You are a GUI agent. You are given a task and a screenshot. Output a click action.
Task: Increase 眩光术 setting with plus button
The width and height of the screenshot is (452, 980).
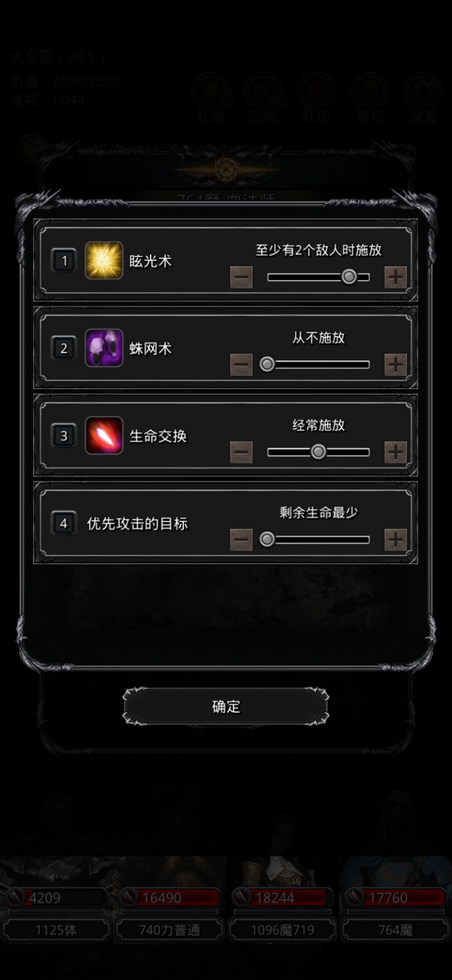coord(395,277)
